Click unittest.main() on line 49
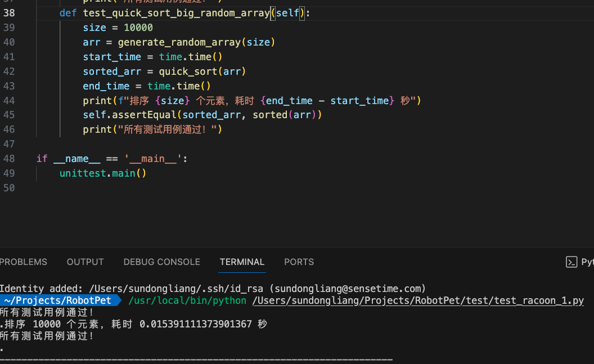594x364 pixels. click(102, 173)
